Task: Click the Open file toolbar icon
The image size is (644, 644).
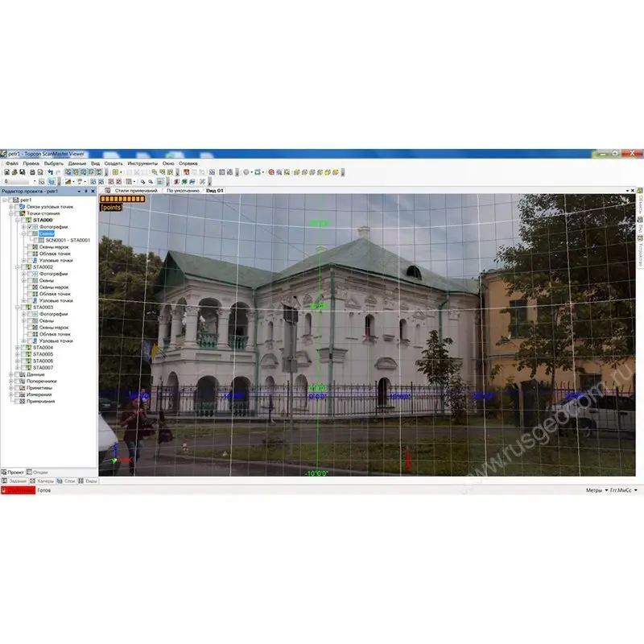Action: click(14, 171)
